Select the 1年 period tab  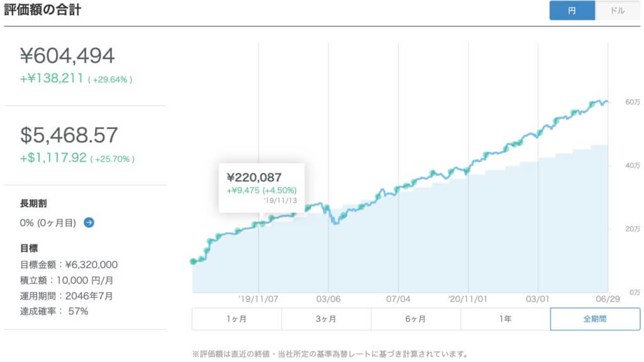pyautogui.click(x=505, y=319)
